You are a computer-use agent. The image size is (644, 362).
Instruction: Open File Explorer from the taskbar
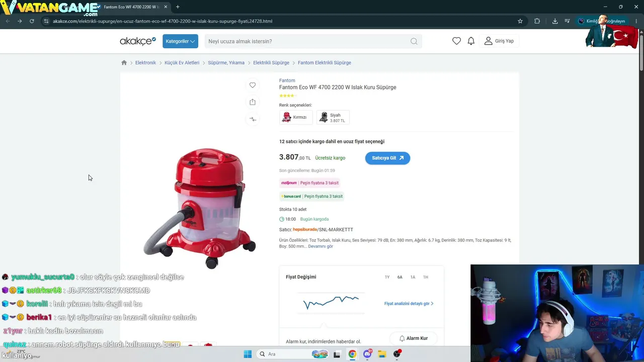pyautogui.click(x=382, y=354)
